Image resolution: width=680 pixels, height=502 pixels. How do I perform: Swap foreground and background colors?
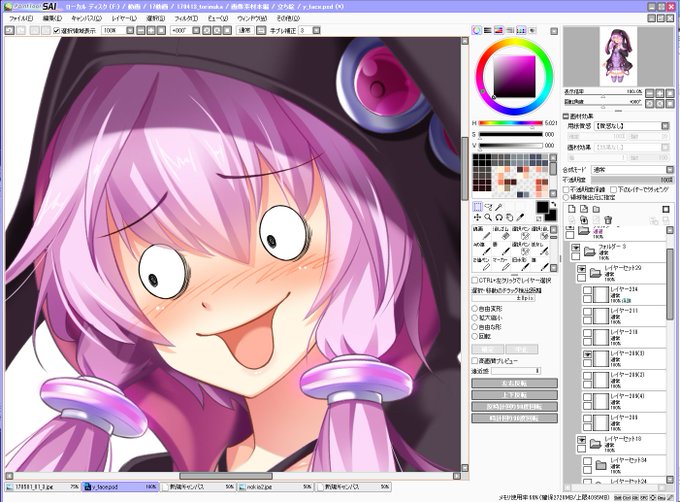(x=554, y=204)
